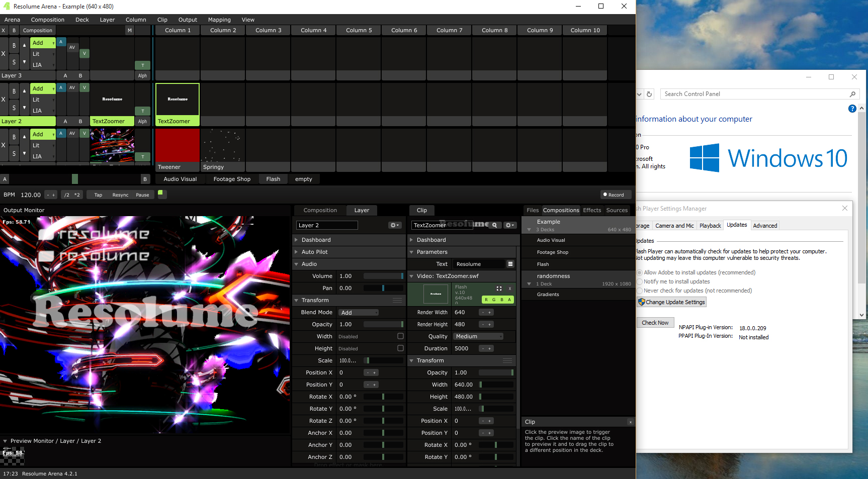
Task: Trigger the Springy clip thumbnail
Action: [223, 145]
